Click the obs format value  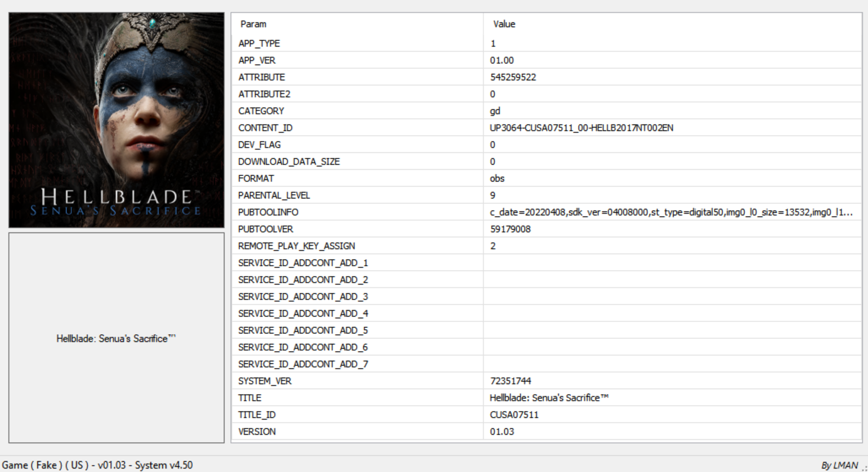coord(497,178)
